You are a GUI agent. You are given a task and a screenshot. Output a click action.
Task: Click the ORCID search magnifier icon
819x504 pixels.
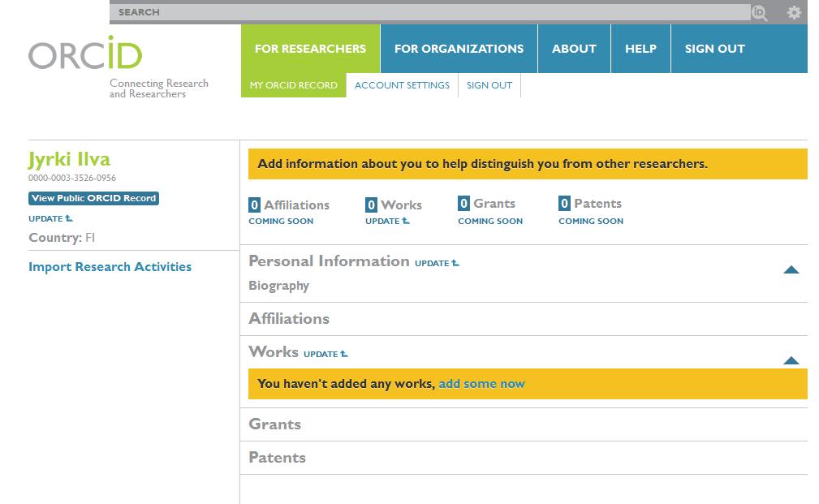(760, 12)
